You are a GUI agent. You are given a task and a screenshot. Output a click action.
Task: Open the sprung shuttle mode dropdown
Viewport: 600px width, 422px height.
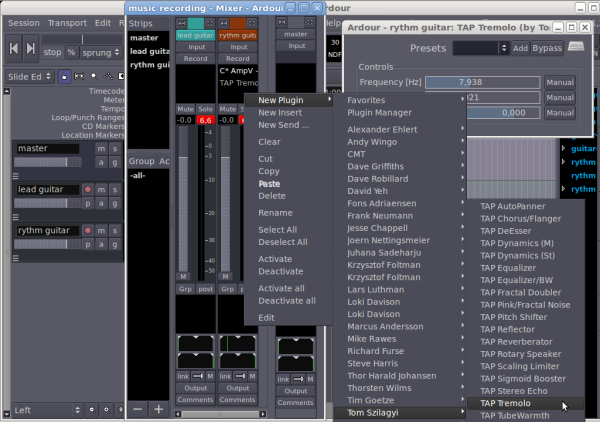[101, 52]
